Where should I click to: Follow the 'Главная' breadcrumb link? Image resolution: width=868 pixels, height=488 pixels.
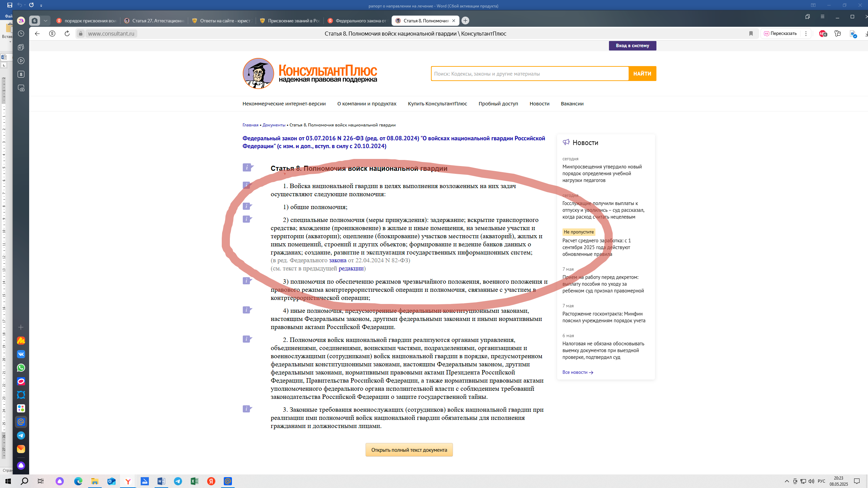coord(251,125)
